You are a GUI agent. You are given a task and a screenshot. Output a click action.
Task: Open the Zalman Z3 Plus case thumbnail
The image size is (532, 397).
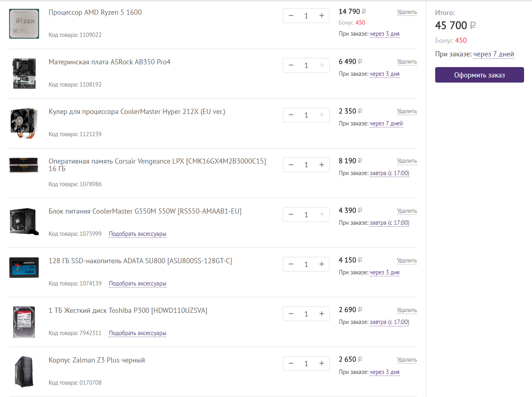24,371
